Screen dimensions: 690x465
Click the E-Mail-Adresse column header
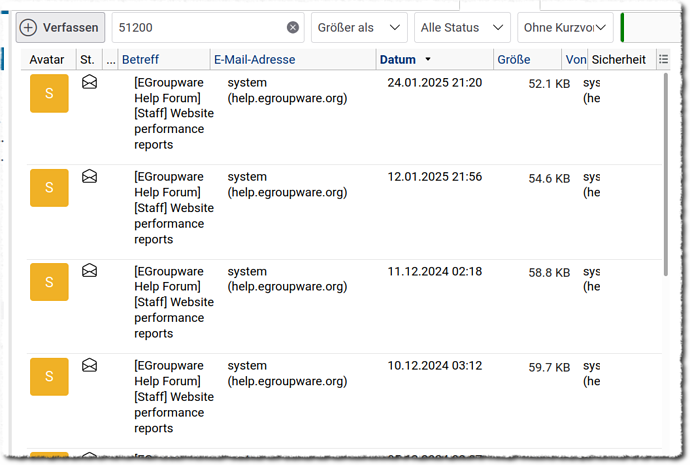coord(254,60)
